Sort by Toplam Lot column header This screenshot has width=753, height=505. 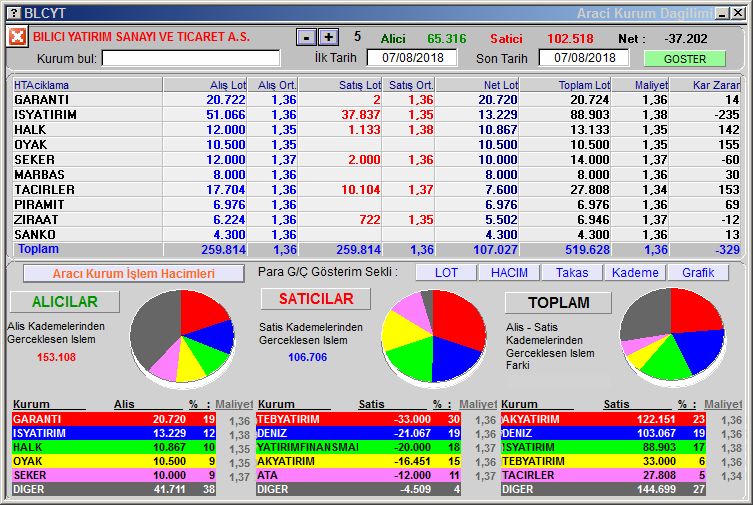[x=565, y=85]
